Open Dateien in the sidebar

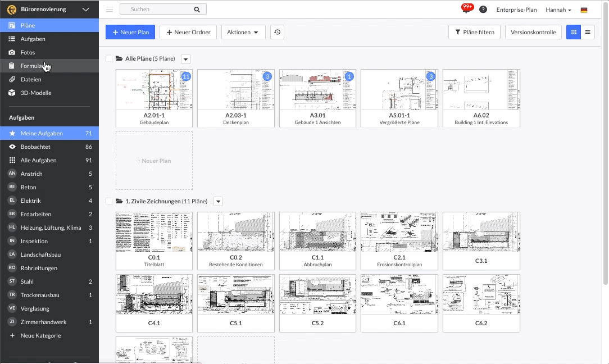(49, 79)
